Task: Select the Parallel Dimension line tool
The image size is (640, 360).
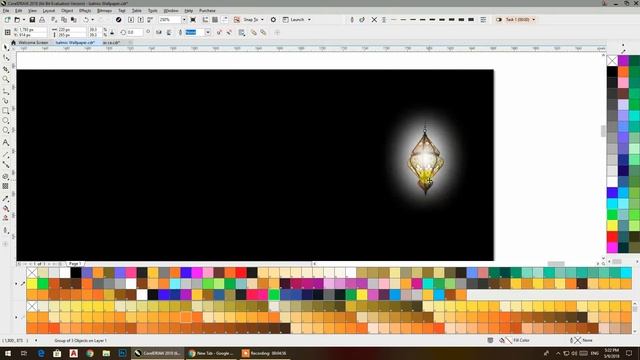Action: 6,154
